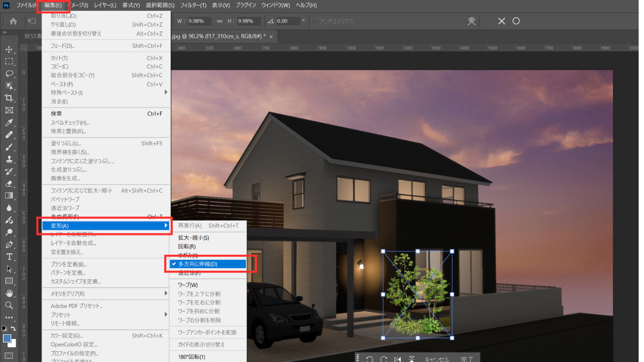This screenshot has height=362, width=644.
Task: Click the キャンセル button
Action: click(x=437, y=359)
